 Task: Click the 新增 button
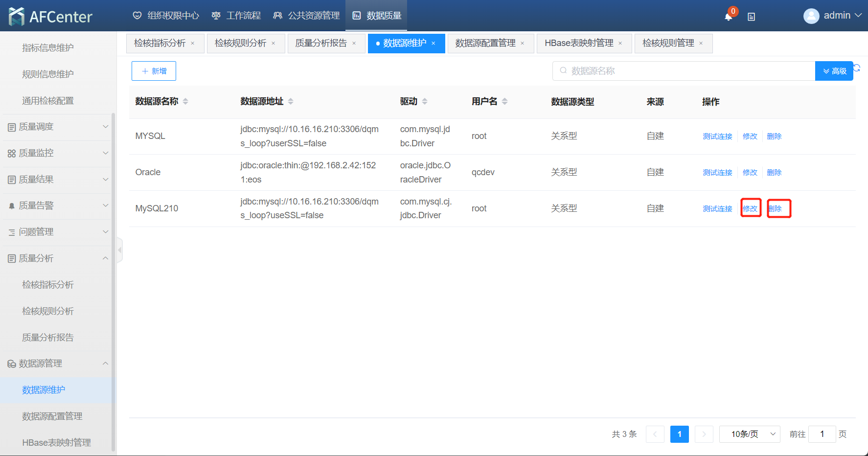[x=154, y=71]
